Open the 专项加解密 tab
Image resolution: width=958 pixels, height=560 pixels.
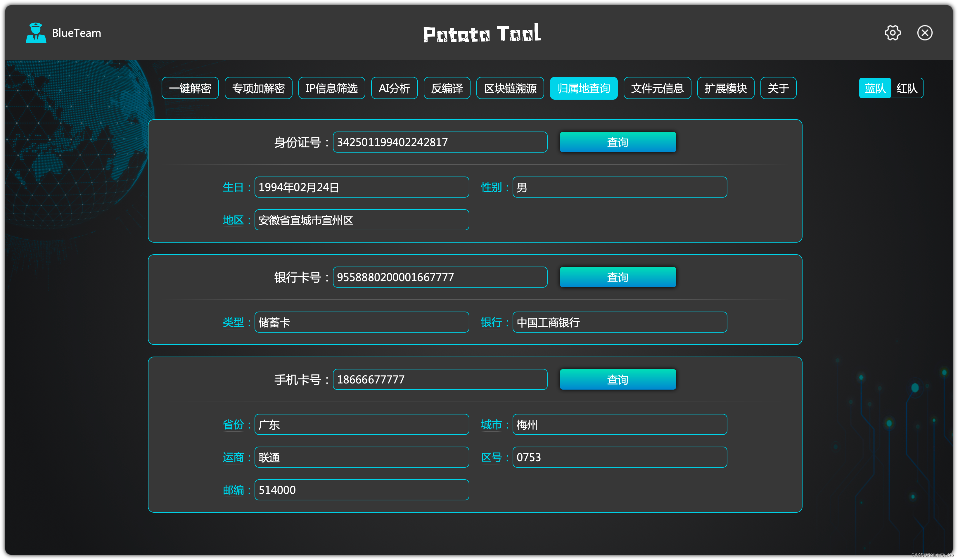pyautogui.click(x=258, y=88)
